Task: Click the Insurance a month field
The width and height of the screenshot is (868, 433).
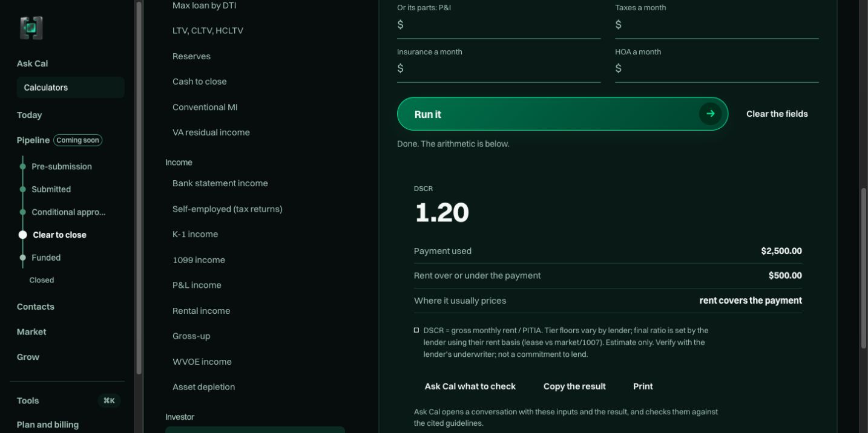Action: click(x=499, y=69)
